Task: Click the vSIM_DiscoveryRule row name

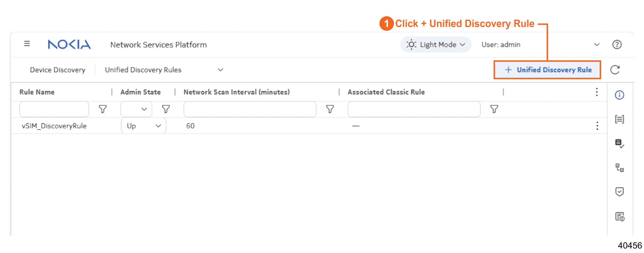Action: [54, 126]
